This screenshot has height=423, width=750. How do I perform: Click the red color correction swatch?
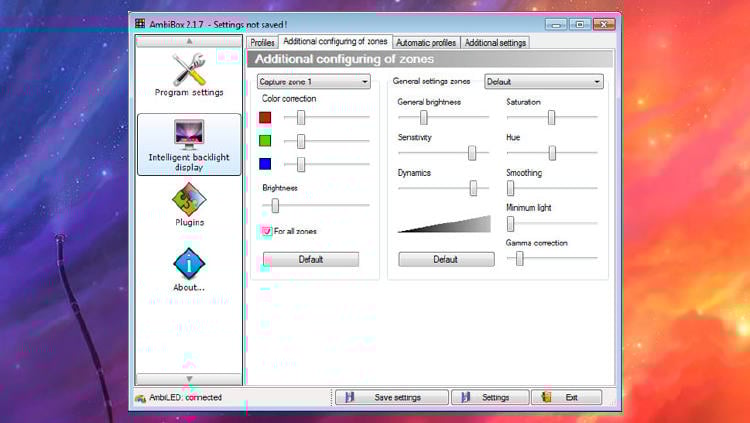coord(265,117)
